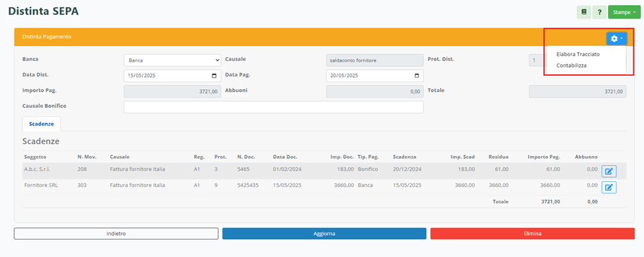Choose Contabilizza from the menu
Viewport: 644px width, 257px height.
click(x=571, y=66)
